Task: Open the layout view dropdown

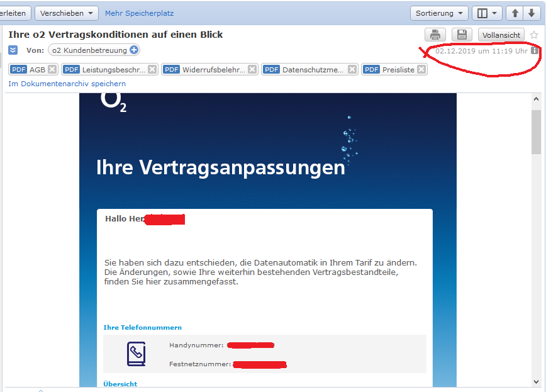Action: [487, 13]
